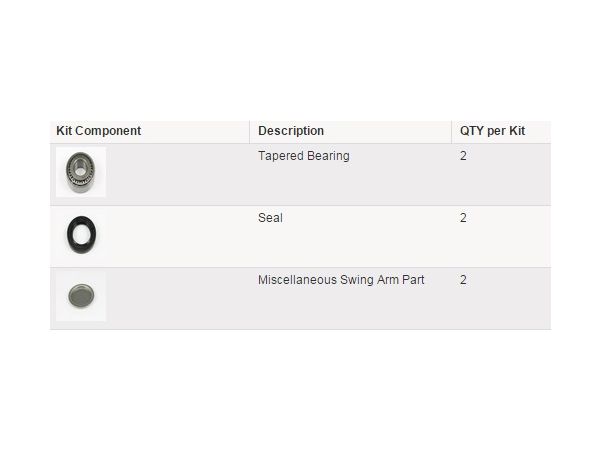Click the word Kit in QTY header
Image resolution: width=600 pixels, height=450 pixels.
pyautogui.click(x=516, y=131)
